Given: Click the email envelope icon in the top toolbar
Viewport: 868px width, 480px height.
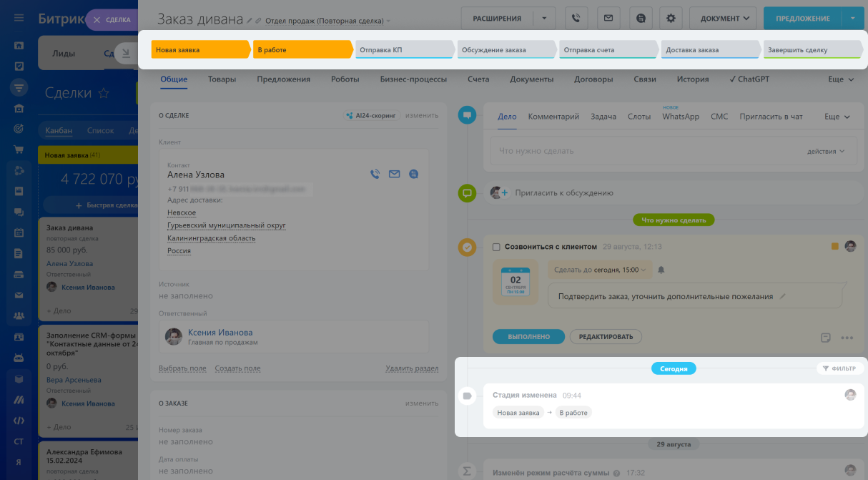Looking at the screenshot, I should click(x=608, y=18).
